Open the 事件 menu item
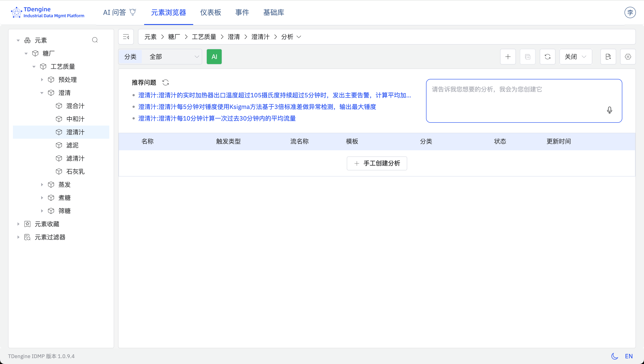Viewport: 644px width, 364px height. 242,12
